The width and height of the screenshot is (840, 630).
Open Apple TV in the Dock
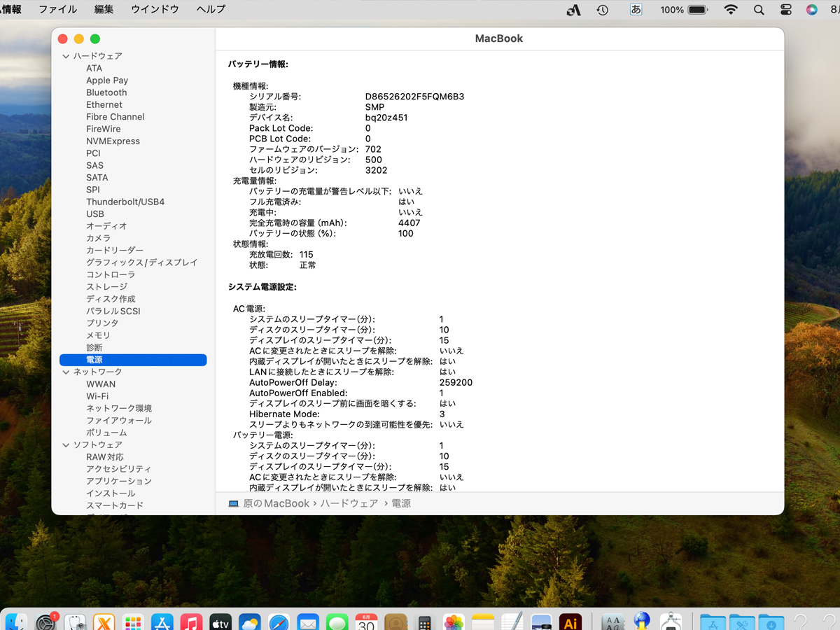pyautogui.click(x=220, y=622)
